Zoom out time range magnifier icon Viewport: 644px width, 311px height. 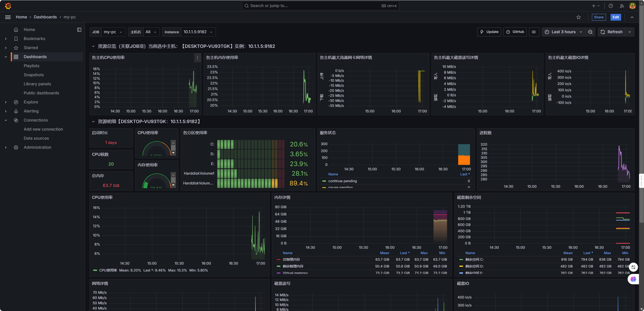[x=590, y=32]
